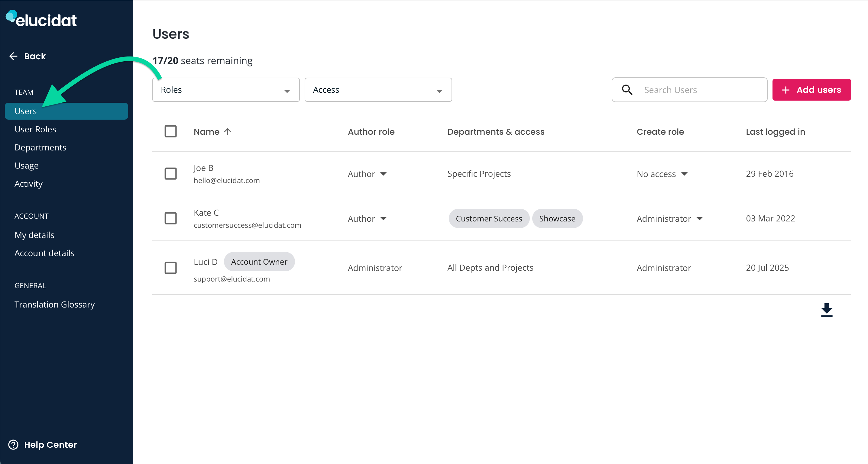The image size is (868, 464).
Task: Go to User Roles in sidebar
Action: (x=35, y=129)
